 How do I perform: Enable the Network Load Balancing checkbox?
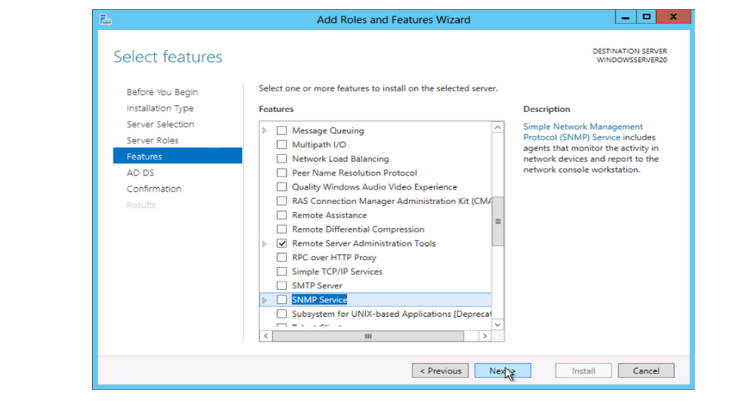point(282,159)
